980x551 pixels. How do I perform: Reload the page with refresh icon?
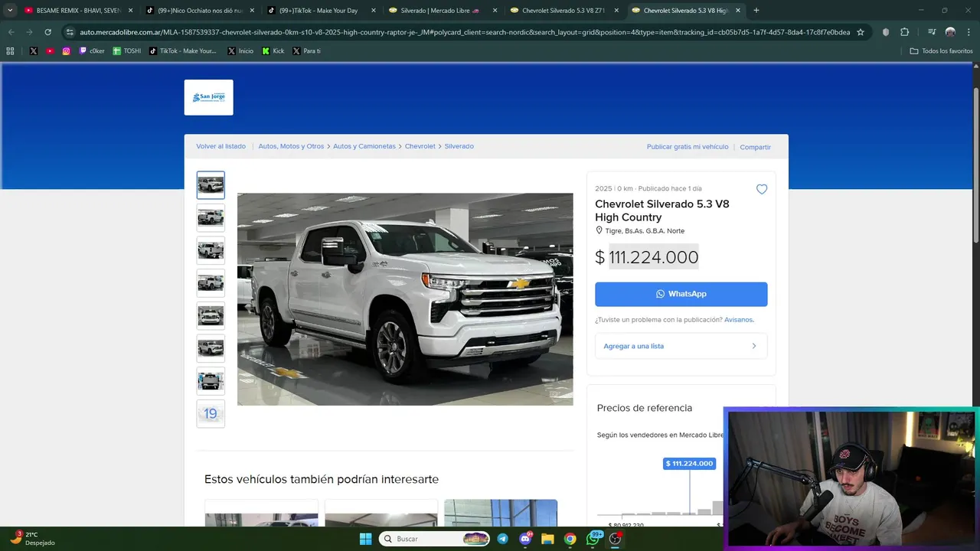point(47,32)
